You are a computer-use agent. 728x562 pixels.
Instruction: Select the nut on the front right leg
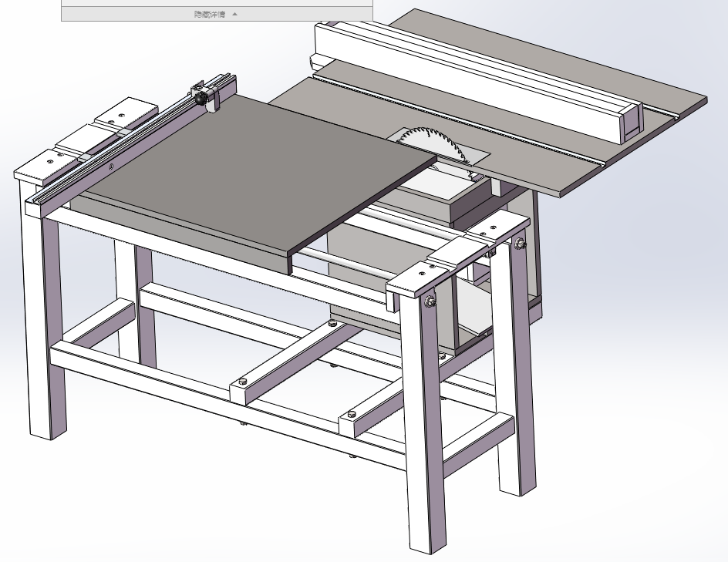pyautogui.click(x=430, y=302)
